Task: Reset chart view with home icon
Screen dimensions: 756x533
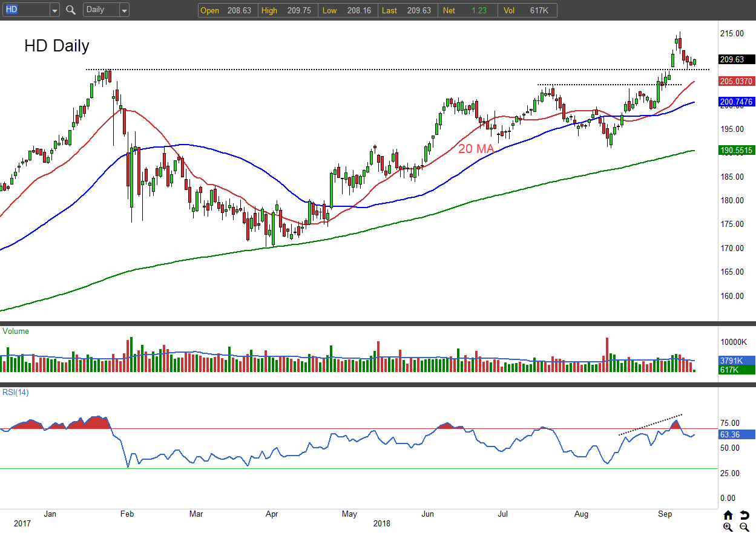Action: [x=728, y=515]
